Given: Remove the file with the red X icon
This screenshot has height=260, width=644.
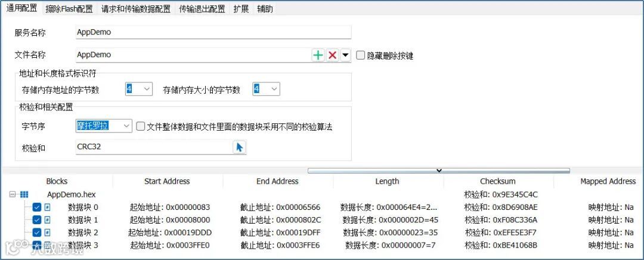Looking at the screenshot, I should pyautogui.click(x=332, y=55).
